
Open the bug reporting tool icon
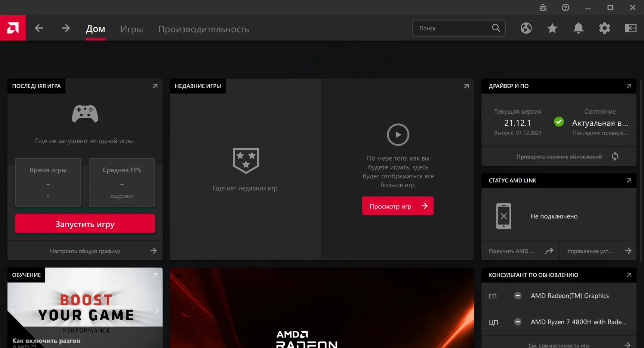(543, 7)
